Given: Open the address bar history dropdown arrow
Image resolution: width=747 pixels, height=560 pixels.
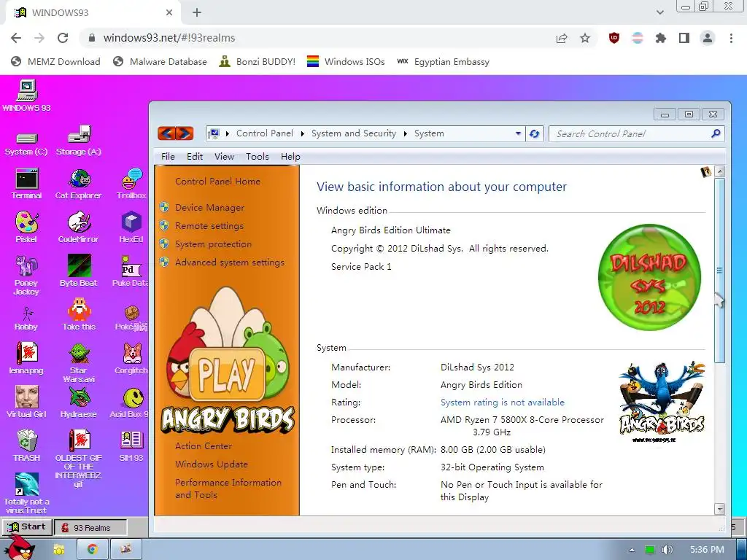Looking at the screenshot, I should click(x=519, y=134).
